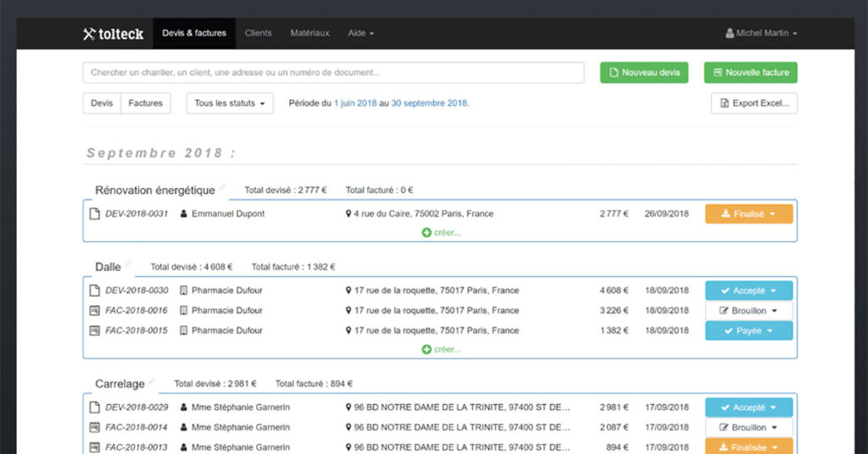868x454 pixels.
Task: Click the Nouveau devis button
Action: click(644, 73)
